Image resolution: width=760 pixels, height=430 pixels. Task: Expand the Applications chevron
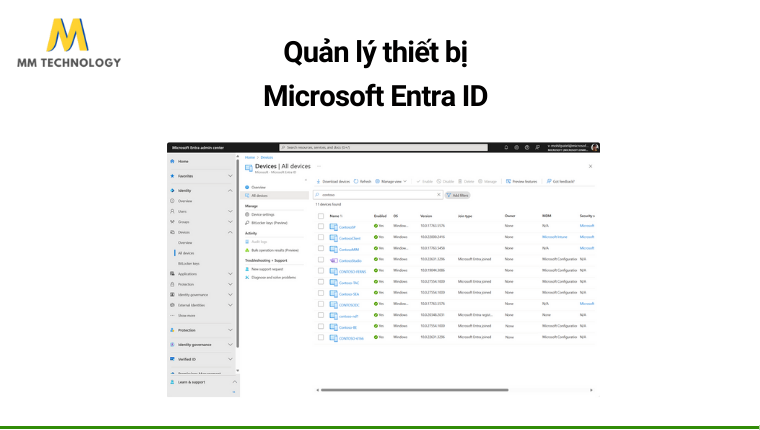230,274
